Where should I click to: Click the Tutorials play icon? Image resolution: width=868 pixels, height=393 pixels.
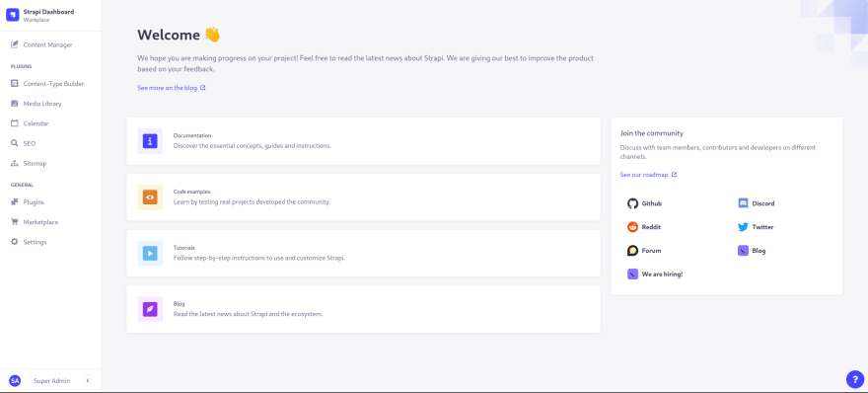(x=150, y=254)
